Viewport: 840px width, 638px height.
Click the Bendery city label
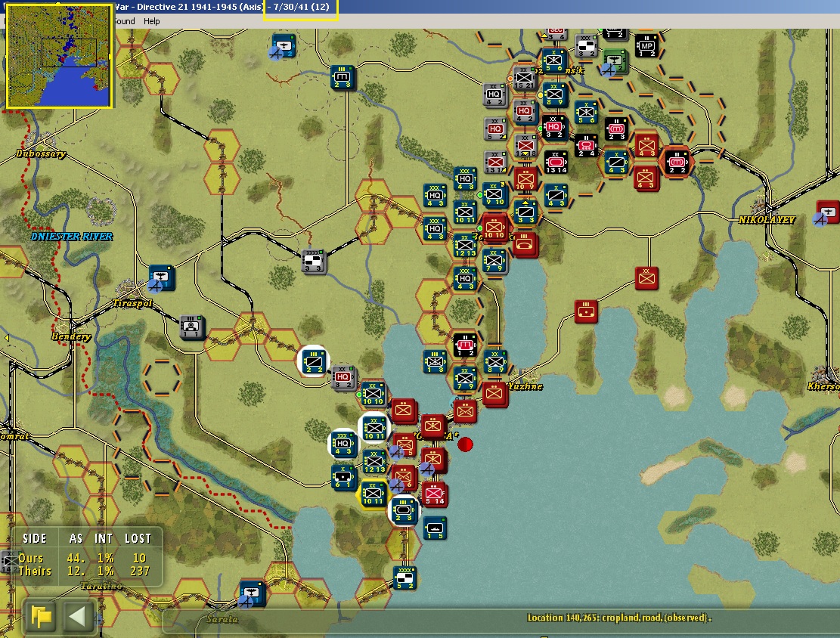[x=71, y=336]
